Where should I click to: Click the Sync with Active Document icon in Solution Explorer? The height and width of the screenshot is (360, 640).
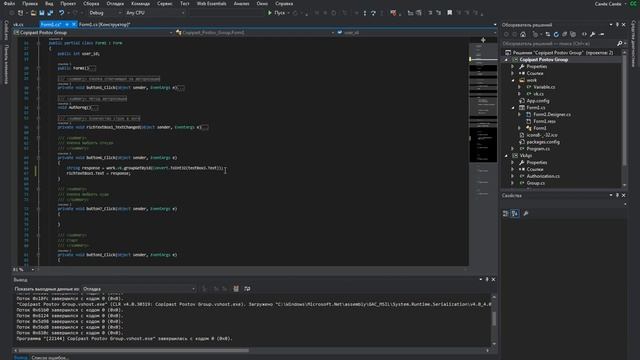(x=547, y=34)
